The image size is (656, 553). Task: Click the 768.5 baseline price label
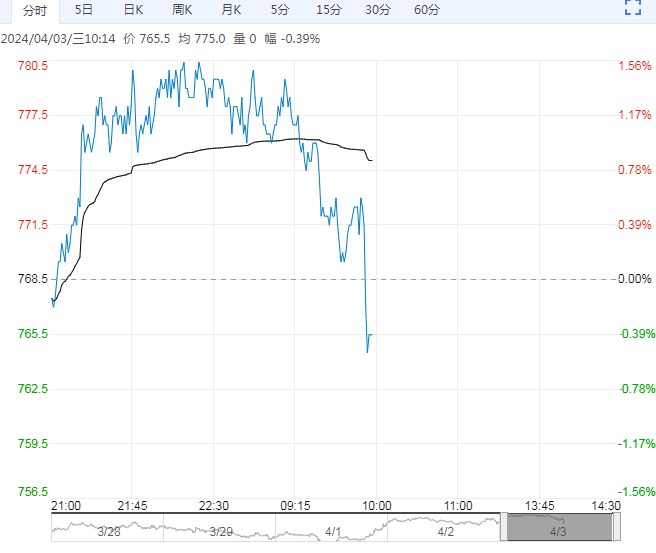tap(33, 279)
